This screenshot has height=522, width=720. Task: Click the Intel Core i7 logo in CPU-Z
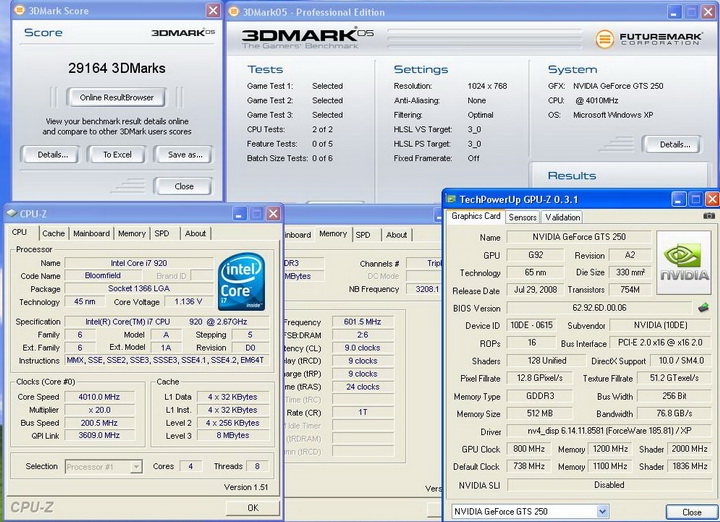(x=241, y=281)
